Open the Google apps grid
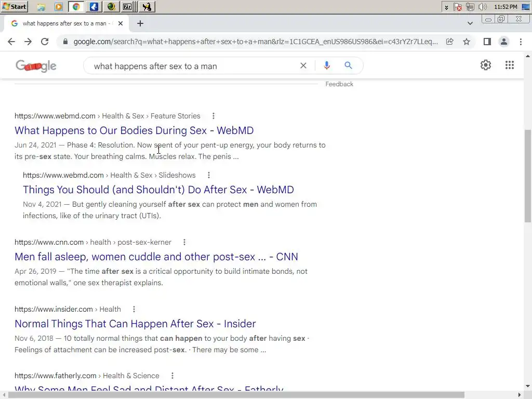The width and height of the screenshot is (532, 399). 510,65
